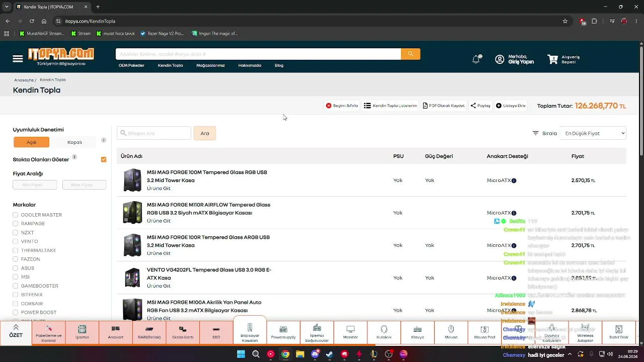The height and width of the screenshot is (362, 644).
Task: Turn compatibility check to Kapalı
Action: (74, 142)
